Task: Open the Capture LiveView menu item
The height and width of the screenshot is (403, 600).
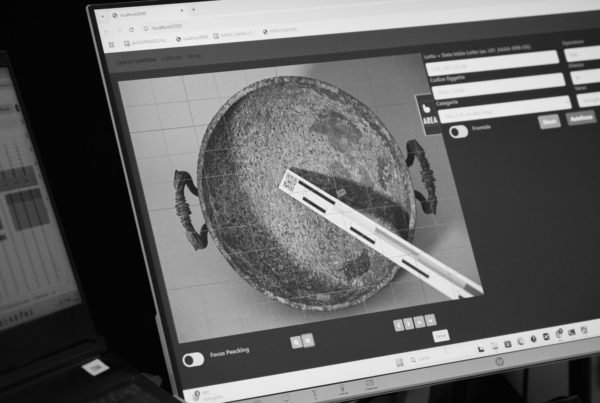Action: (136, 60)
